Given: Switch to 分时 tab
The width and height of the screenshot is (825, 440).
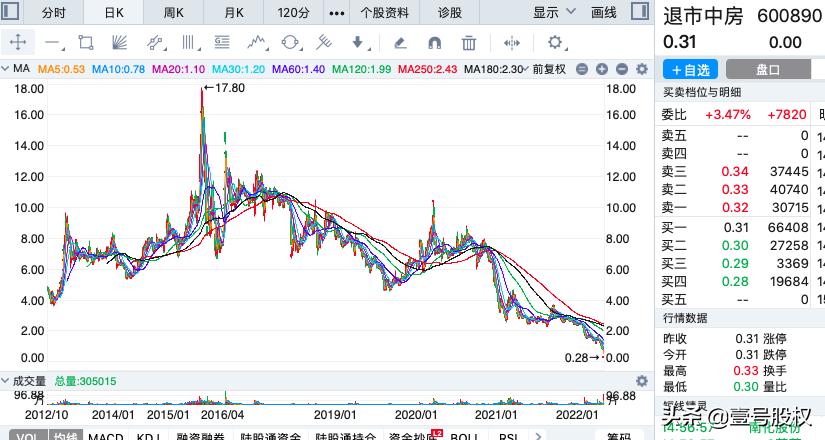Looking at the screenshot, I should [x=54, y=13].
